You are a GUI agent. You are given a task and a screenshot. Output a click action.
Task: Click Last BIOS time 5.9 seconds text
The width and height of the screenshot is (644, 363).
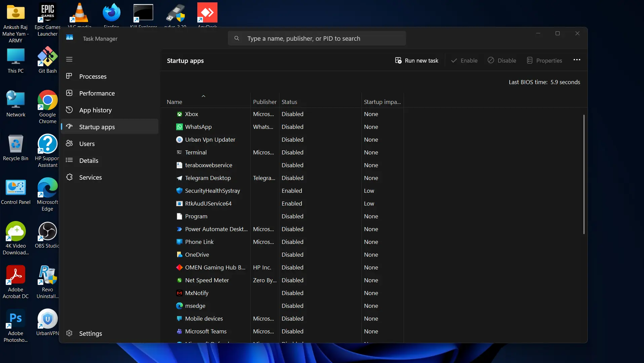pyautogui.click(x=544, y=82)
